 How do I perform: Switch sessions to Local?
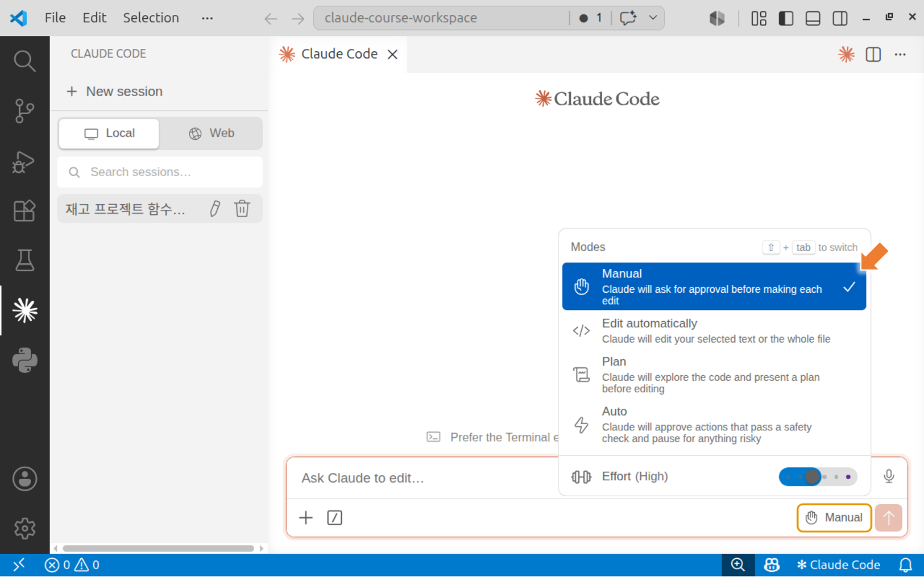(x=109, y=134)
